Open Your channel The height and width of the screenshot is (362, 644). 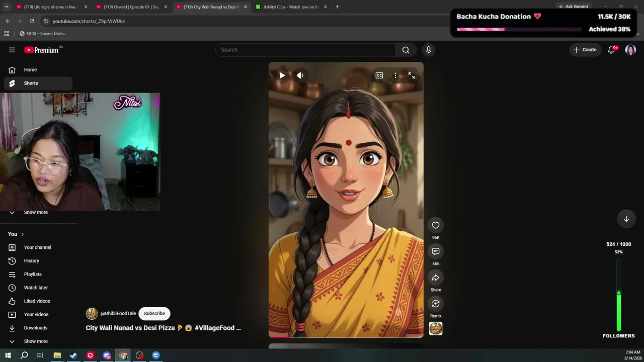38,247
